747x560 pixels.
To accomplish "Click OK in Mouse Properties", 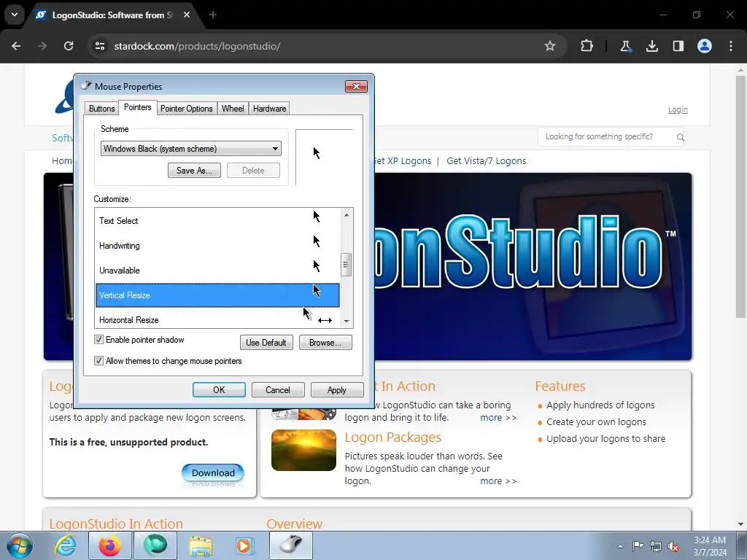I will click(219, 389).
